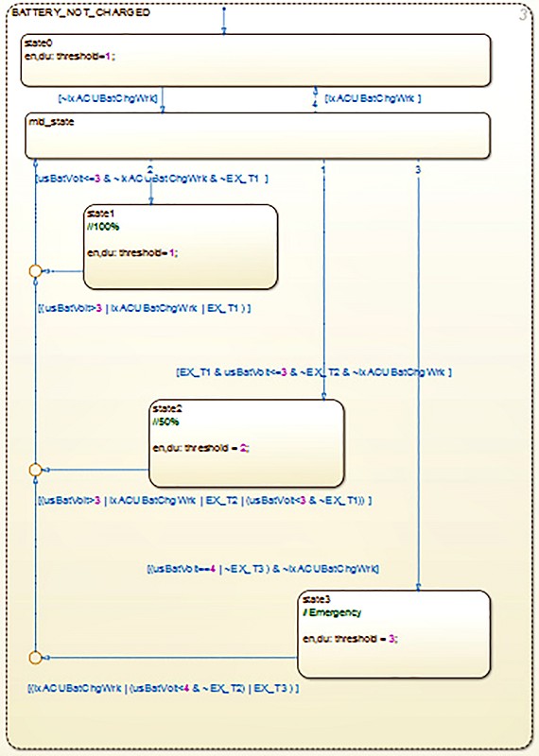Click the junction circle beside state1
Viewport: 539px width, 756px height.
pos(36,271)
